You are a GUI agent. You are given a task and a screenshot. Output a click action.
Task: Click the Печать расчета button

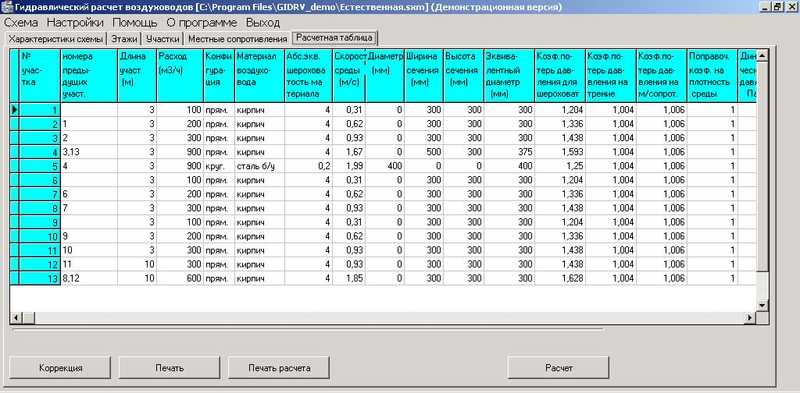point(279,367)
